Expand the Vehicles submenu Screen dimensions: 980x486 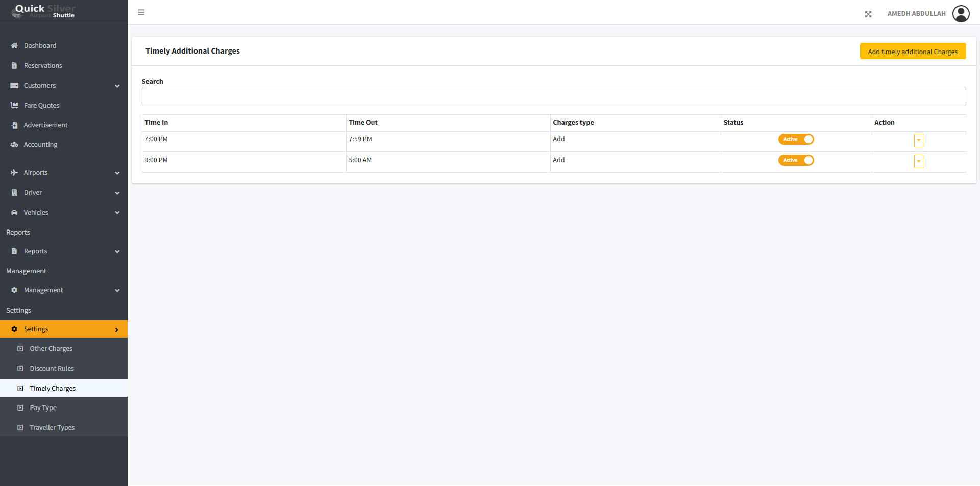[117, 213]
